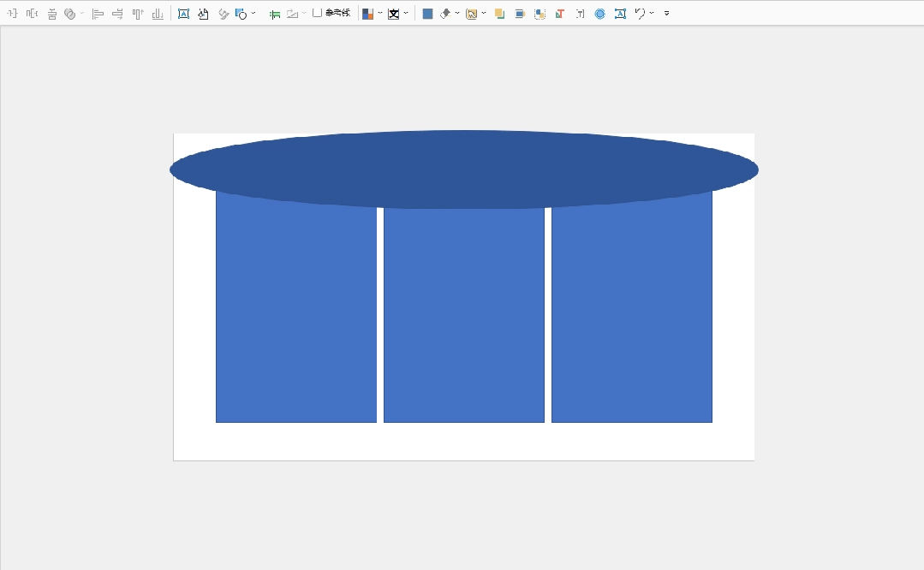Click the text box tool icon
Viewport: 924px width, 570px height.
184,14
